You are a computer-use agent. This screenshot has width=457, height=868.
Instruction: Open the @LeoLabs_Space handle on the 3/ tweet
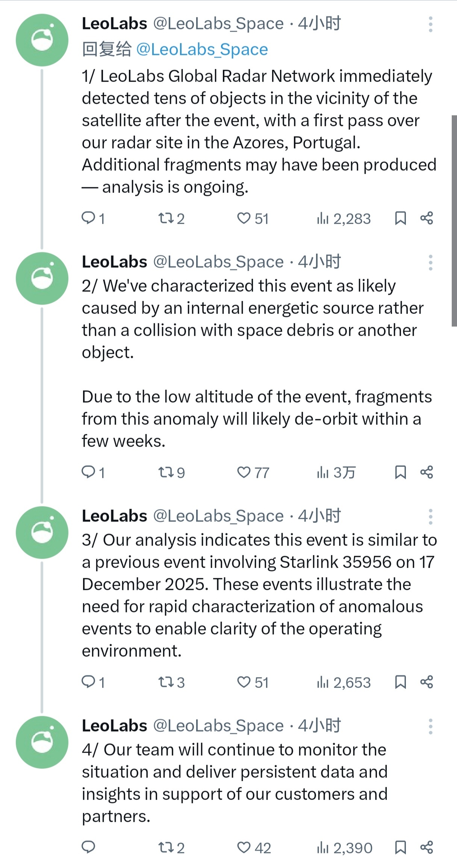(218, 516)
